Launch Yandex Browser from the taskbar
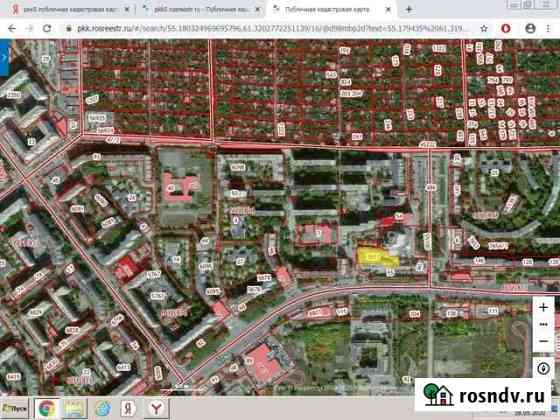The image size is (560, 420). pyautogui.click(x=156, y=408)
